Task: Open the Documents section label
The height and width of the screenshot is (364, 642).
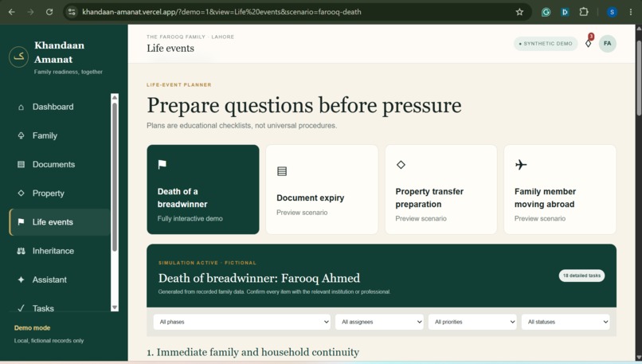Action: 53,165
